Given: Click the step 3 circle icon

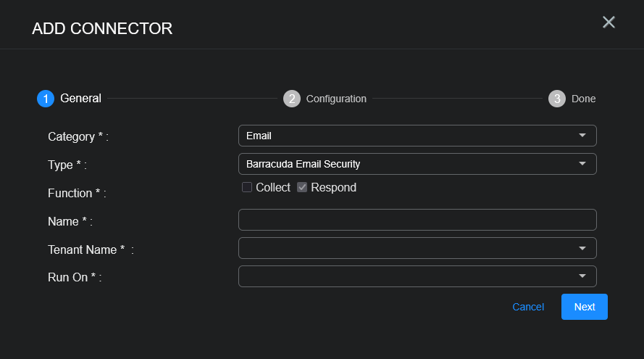Looking at the screenshot, I should pos(556,99).
